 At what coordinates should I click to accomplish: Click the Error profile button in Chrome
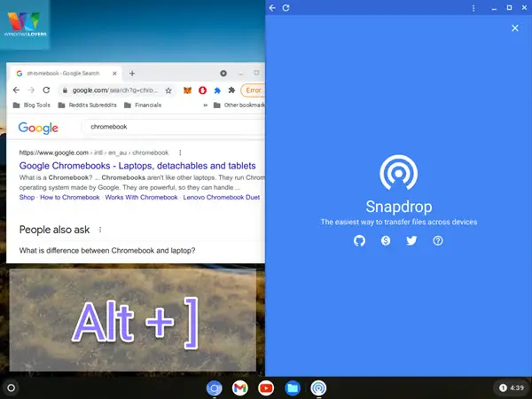pyautogui.click(x=253, y=90)
